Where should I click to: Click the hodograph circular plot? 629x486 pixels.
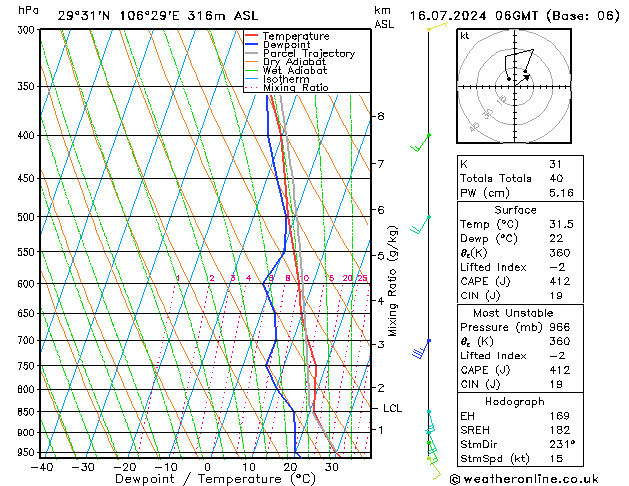click(x=515, y=84)
